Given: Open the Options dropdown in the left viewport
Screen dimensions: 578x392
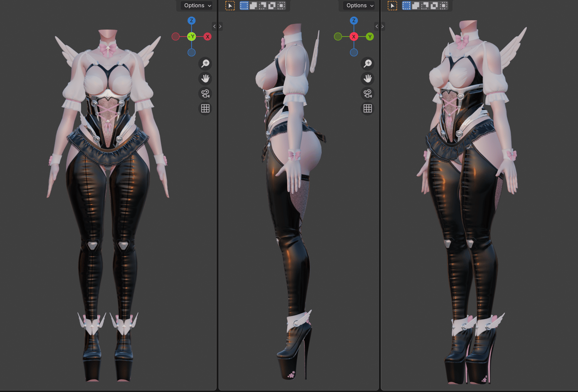Looking at the screenshot, I should coord(197,5).
